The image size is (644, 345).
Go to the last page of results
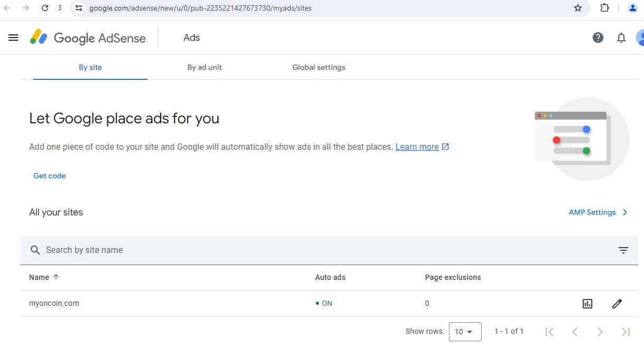tap(626, 332)
